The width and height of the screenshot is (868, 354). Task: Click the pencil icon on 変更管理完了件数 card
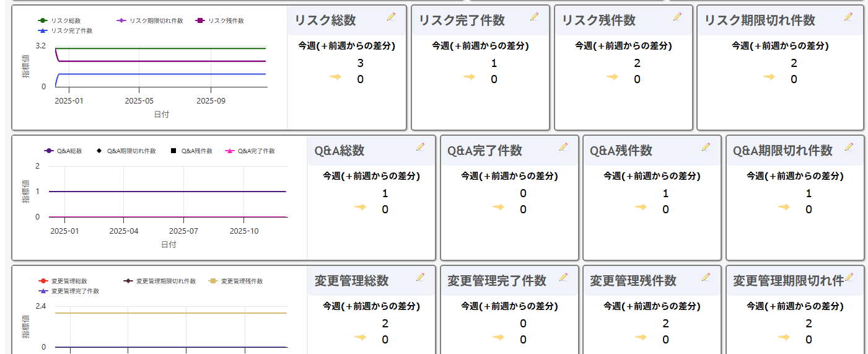[x=563, y=277]
